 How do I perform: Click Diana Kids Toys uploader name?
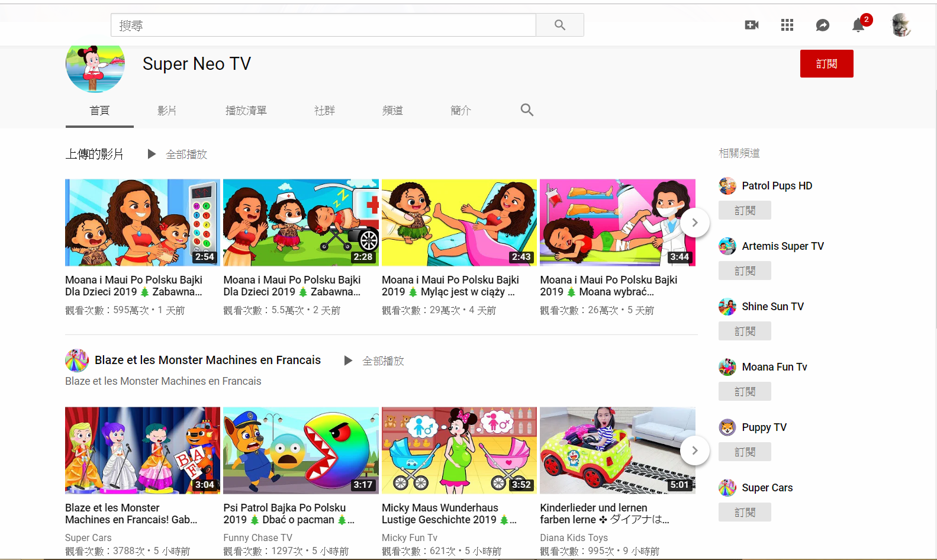574,538
